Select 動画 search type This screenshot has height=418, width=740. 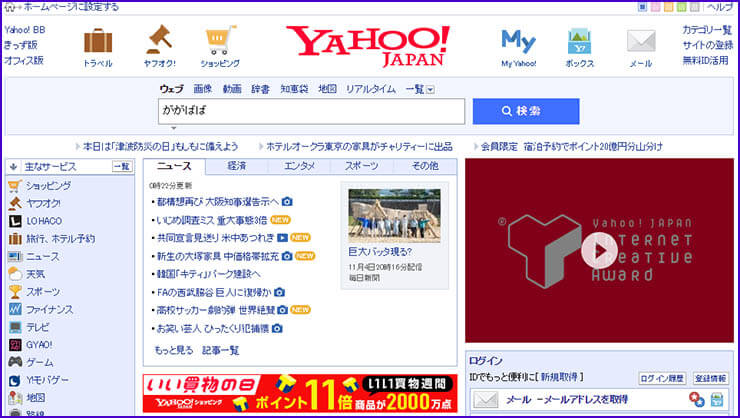point(232,89)
